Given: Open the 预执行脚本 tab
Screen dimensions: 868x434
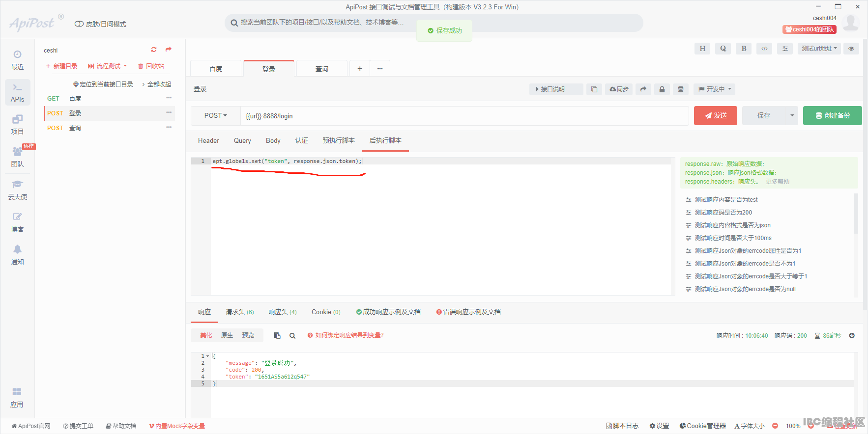Looking at the screenshot, I should pyautogui.click(x=339, y=141).
